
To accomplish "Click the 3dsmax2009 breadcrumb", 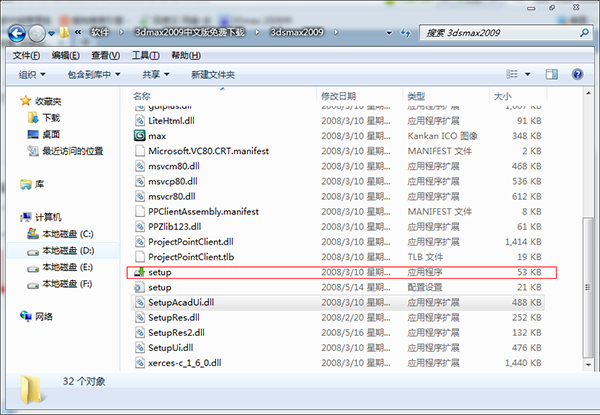I will [297, 33].
